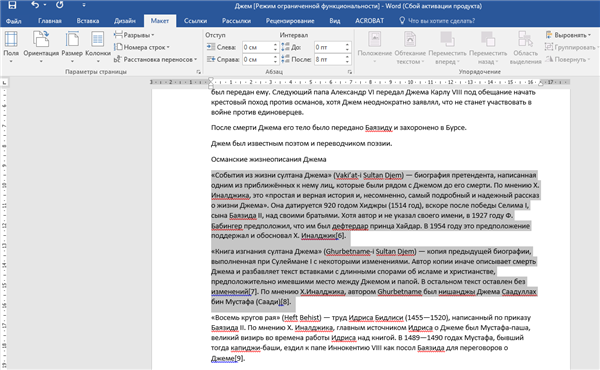Image resolution: width=600 pixels, height=370 pixels.
Task: Select the Макет ribbon tab
Action: 160,21
